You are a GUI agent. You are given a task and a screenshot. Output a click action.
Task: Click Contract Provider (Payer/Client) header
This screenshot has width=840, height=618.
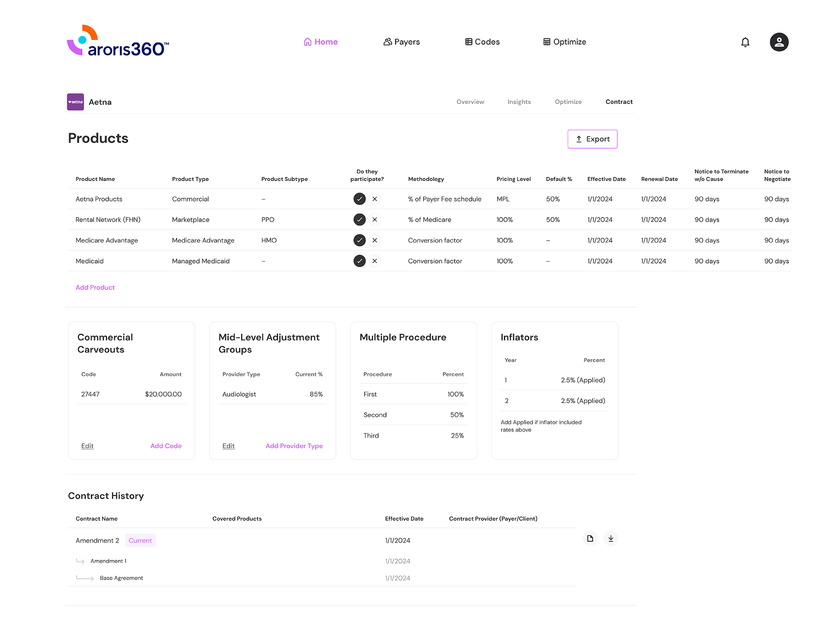point(493,519)
